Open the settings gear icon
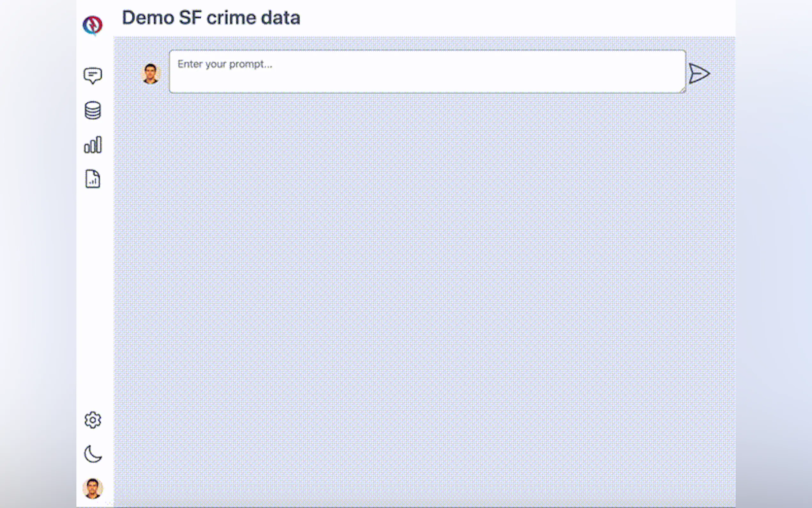Viewport: 812px width, 508px height. click(x=93, y=420)
